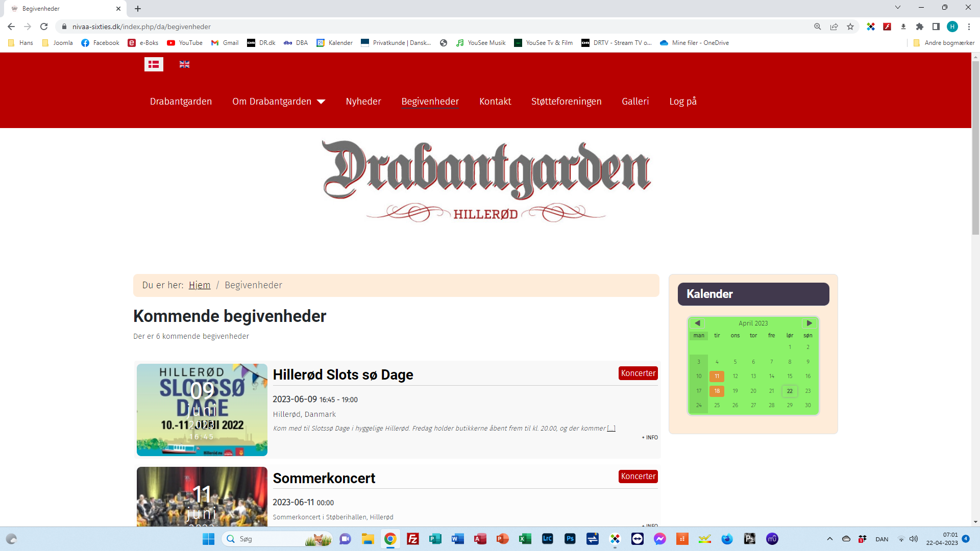Open FileZilla from taskbar
Screen dimensions: 980x551
point(413,539)
